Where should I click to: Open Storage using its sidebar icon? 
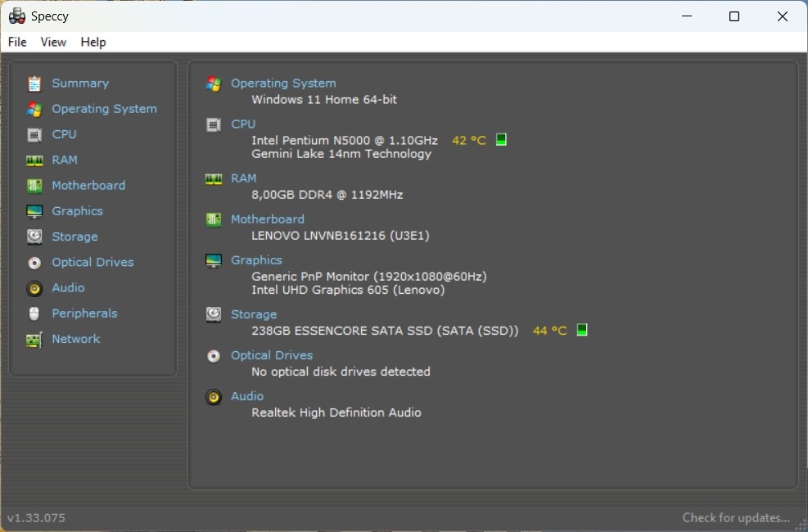[x=34, y=237]
